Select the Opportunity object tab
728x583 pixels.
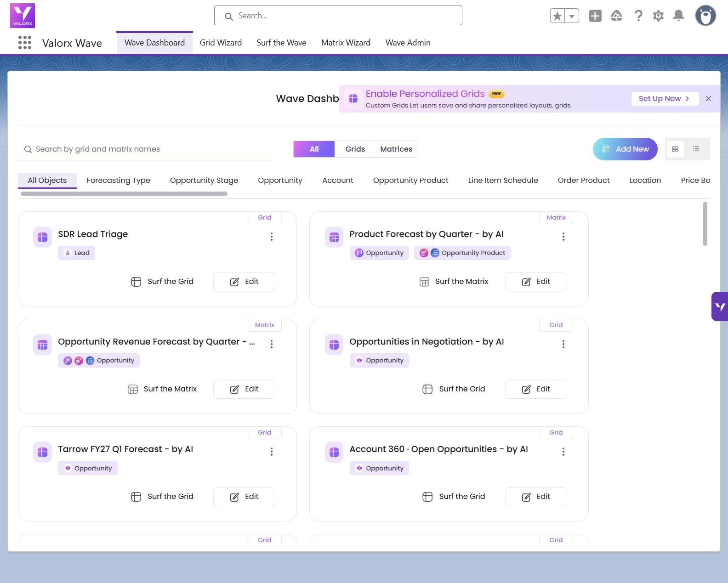280,181
